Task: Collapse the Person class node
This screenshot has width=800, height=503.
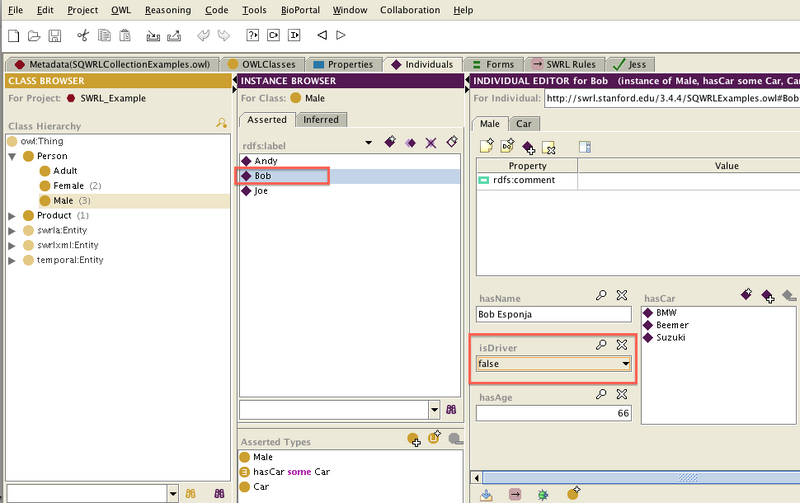Action: point(12,157)
